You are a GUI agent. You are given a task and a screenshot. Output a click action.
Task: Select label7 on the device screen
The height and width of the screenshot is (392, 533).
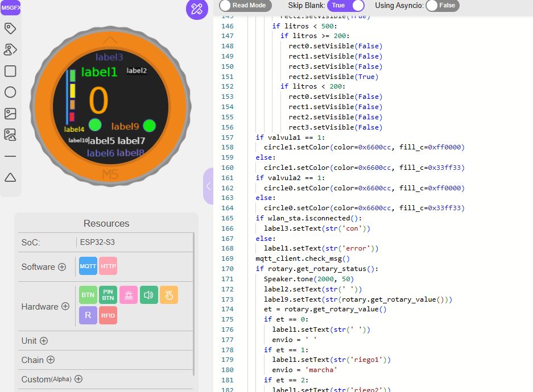click(131, 140)
